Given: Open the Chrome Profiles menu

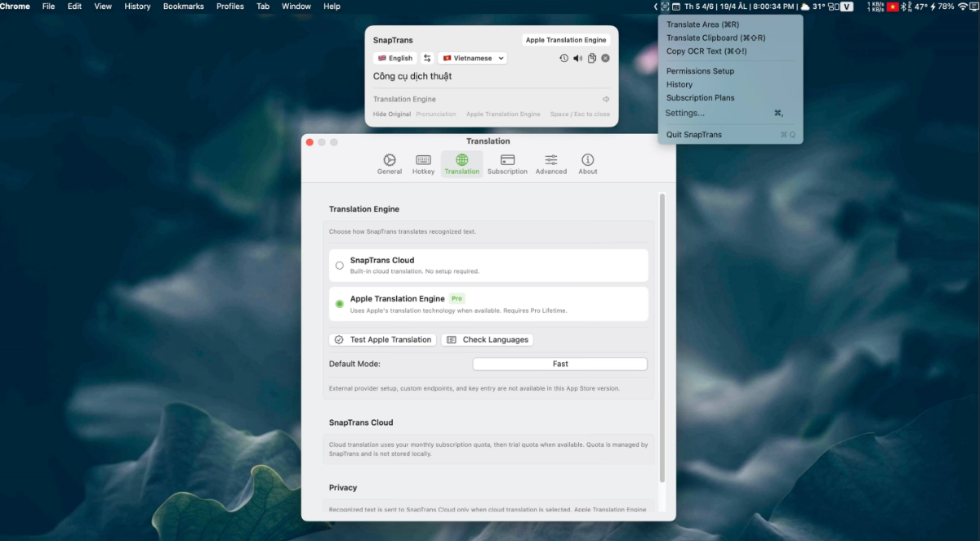Looking at the screenshot, I should [x=230, y=7].
